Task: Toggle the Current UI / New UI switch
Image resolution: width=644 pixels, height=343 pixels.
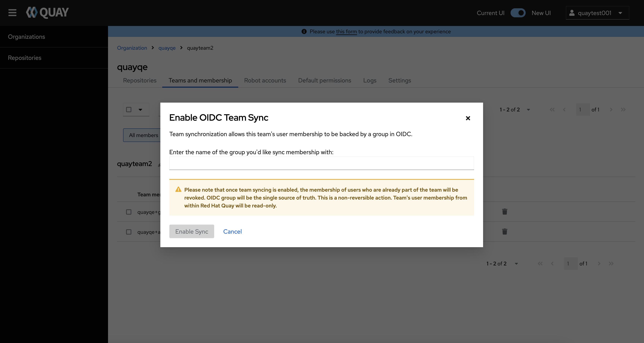Action: click(518, 13)
